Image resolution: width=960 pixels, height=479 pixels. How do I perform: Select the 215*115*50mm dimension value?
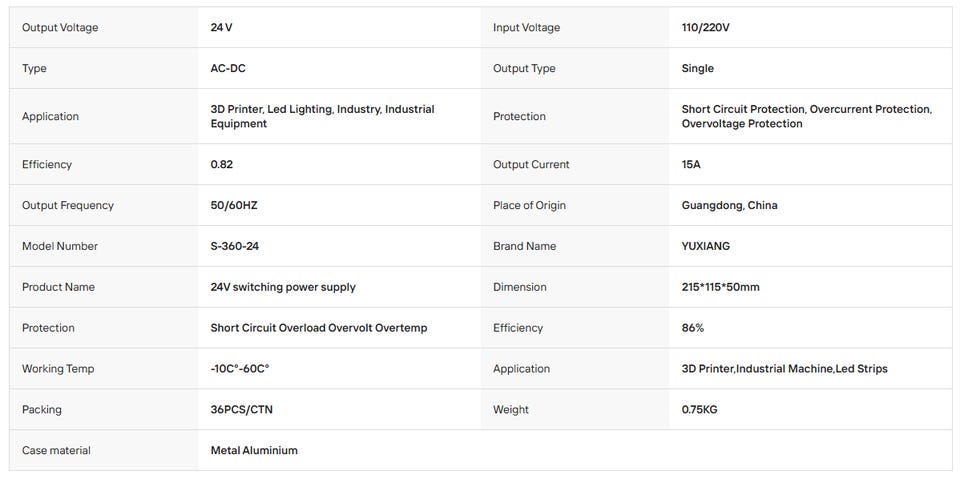click(720, 287)
